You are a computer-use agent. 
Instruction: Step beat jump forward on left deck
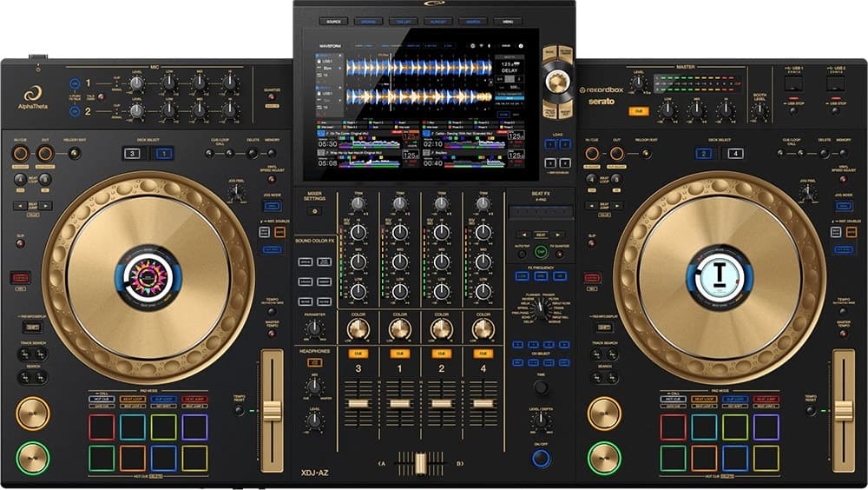[45, 206]
